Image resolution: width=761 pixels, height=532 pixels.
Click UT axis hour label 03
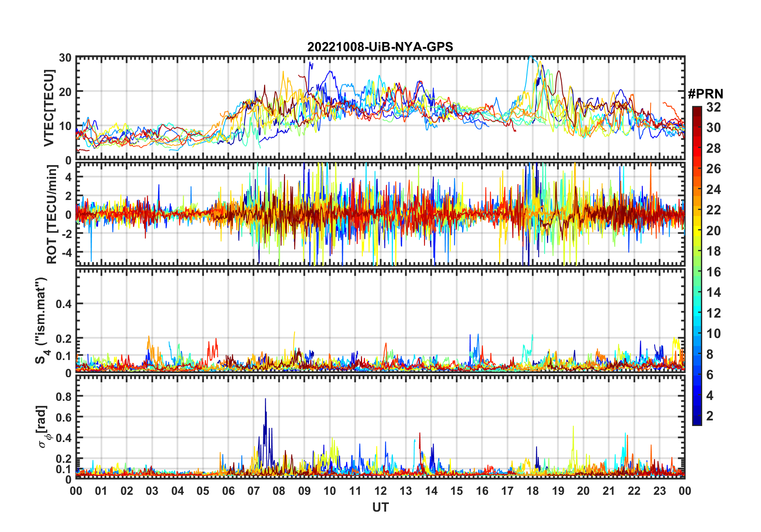[x=152, y=491]
